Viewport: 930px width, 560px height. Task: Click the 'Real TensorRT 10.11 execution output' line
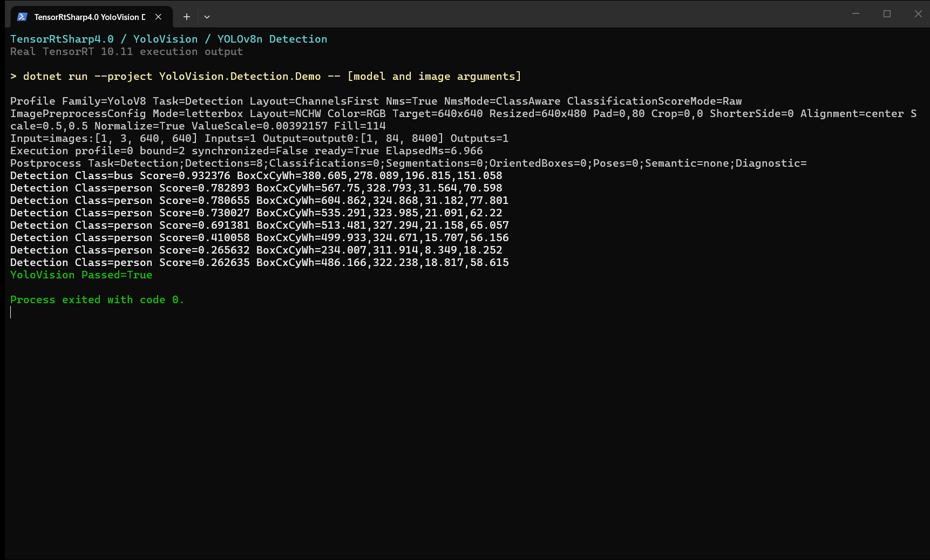(126, 51)
